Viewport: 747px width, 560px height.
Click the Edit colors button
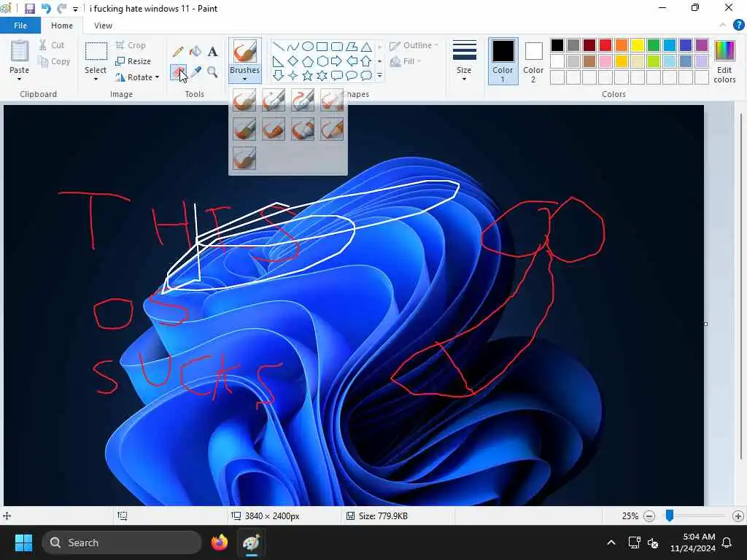tap(724, 62)
